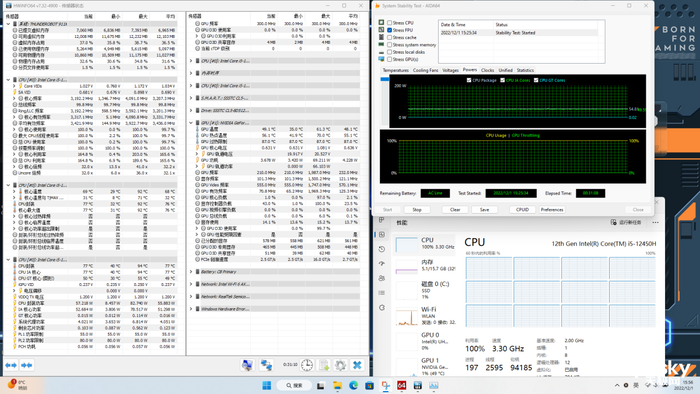
Task: Open Task Manager Startup apps icon
Action: [382, 264]
